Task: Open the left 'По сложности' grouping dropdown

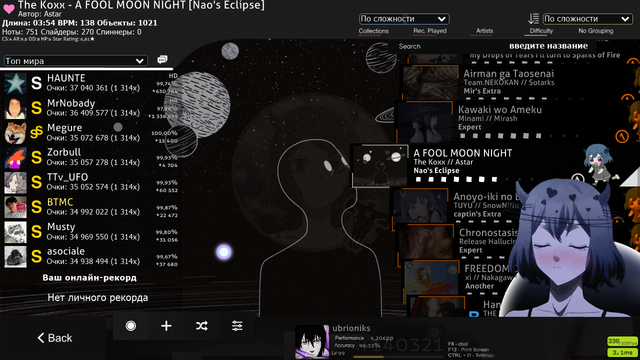Action: point(404,19)
